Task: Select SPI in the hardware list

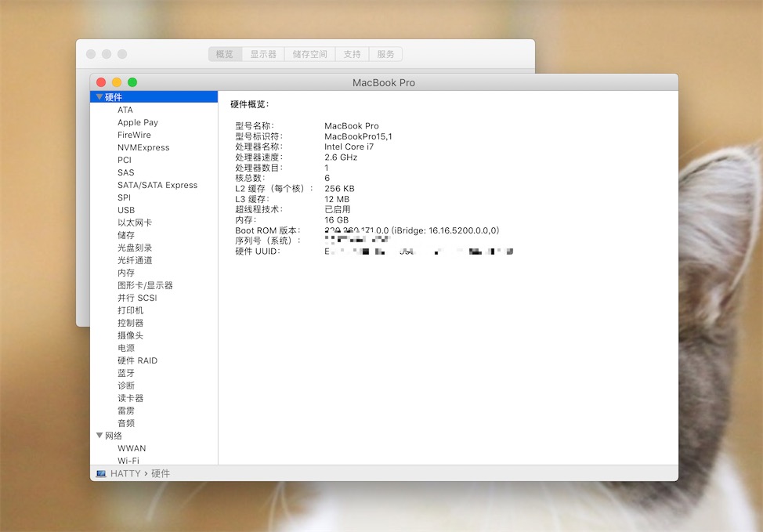Action: 124,197
